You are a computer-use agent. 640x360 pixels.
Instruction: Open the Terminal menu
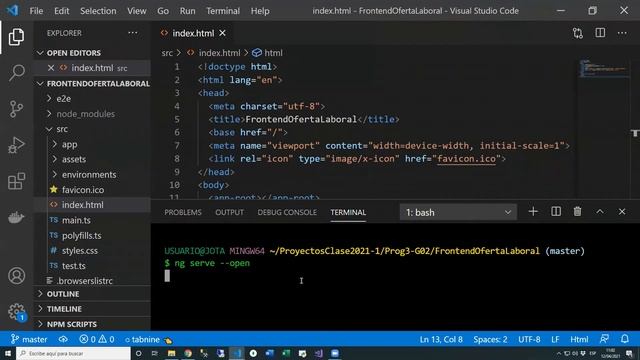point(223,11)
